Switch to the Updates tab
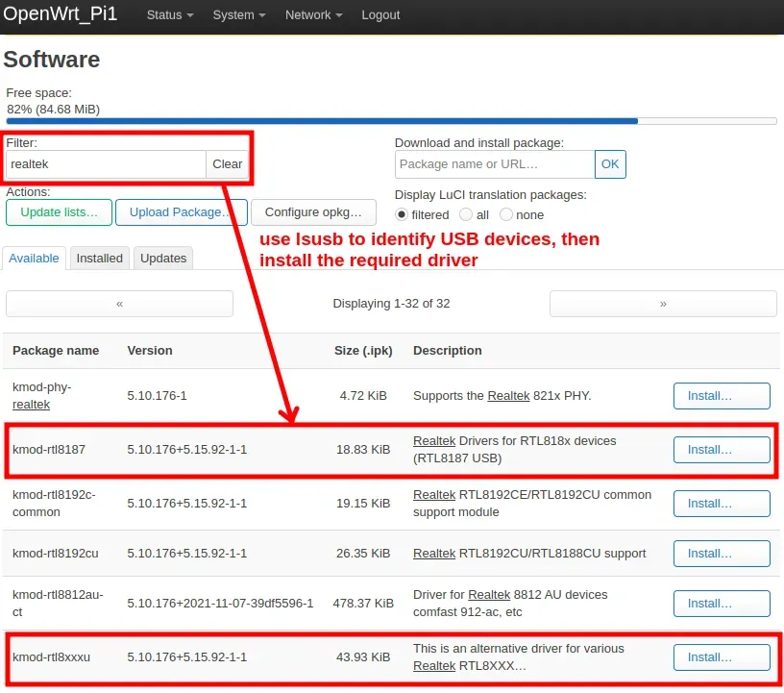 pos(163,259)
